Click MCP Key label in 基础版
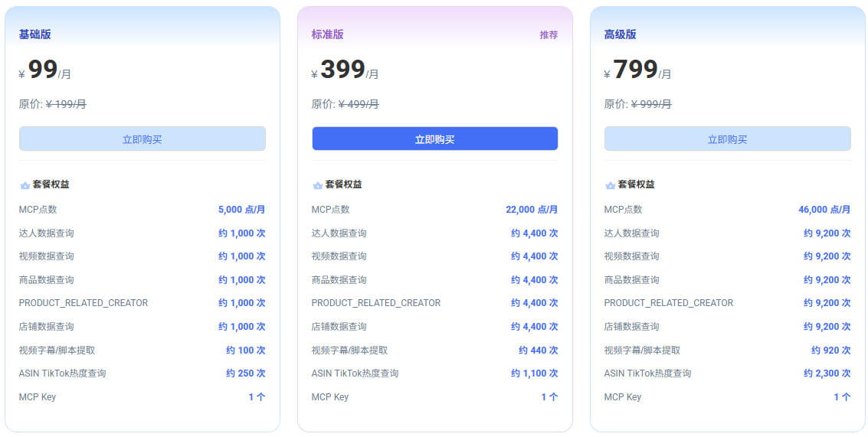Image resolution: width=868 pixels, height=437 pixels. (x=38, y=397)
